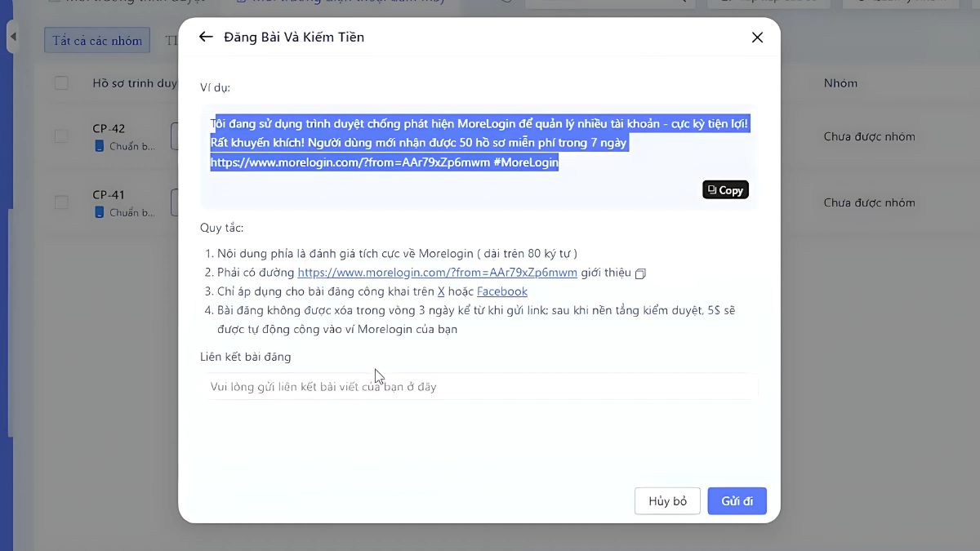Select the highlighted example text block

point(479,143)
